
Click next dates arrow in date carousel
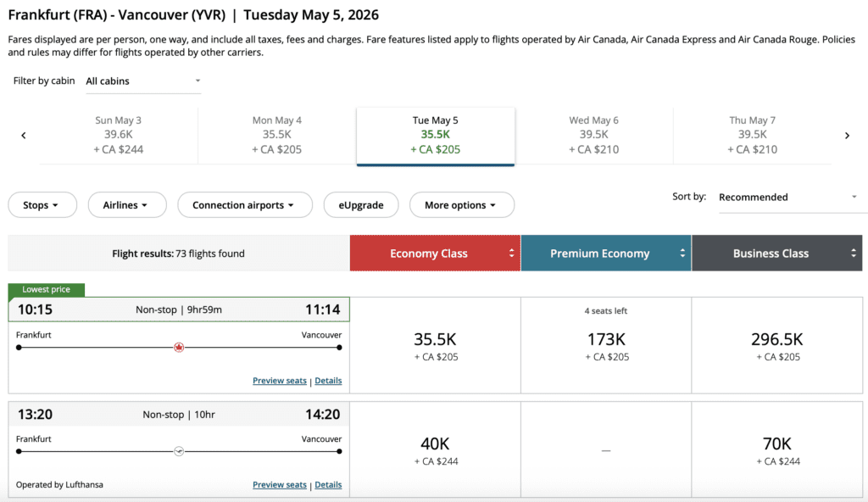point(847,136)
